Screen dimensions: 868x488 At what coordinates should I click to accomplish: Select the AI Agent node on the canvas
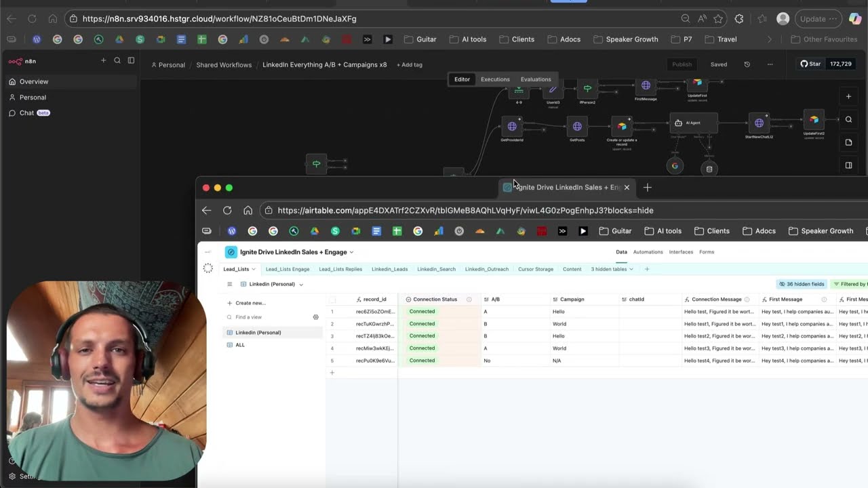[x=694, y=123]
